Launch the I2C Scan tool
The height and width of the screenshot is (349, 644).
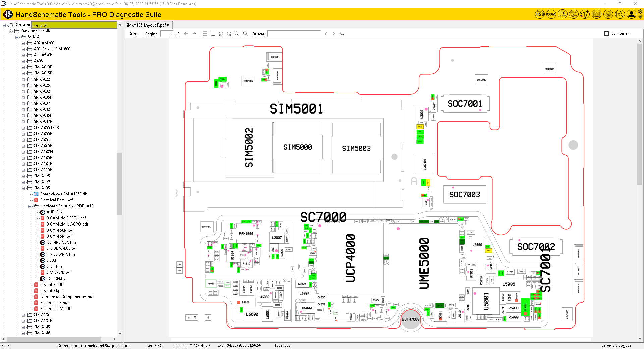click(x=562, y=14)
